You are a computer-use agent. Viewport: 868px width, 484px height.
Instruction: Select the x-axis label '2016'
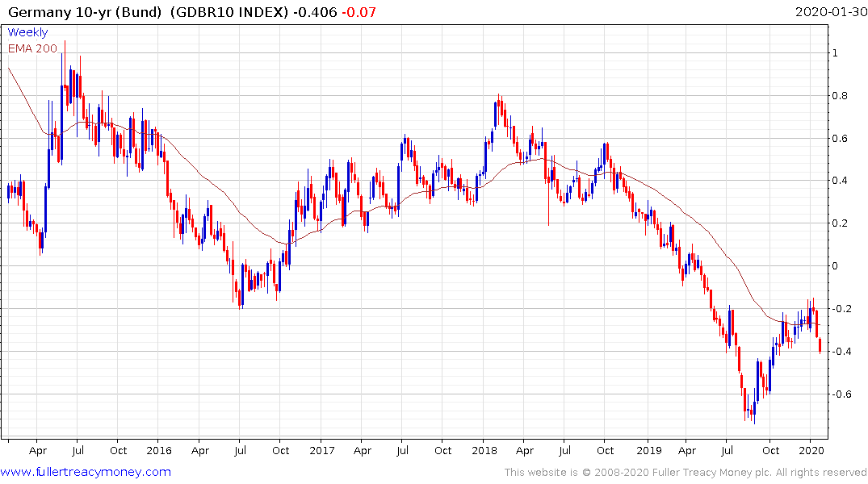coord(159,450)
